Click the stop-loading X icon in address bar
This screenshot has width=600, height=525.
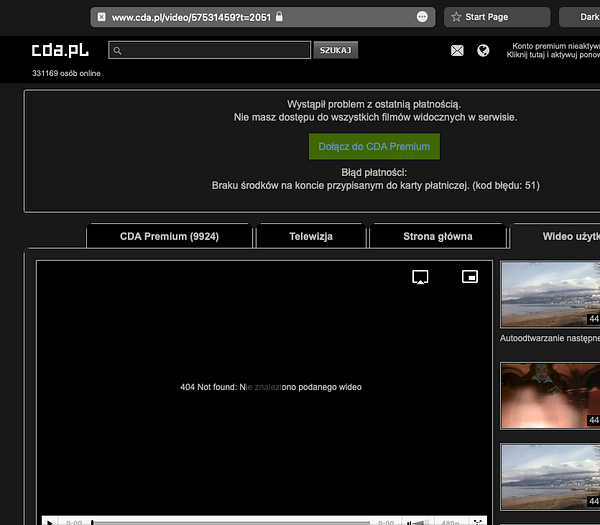101,17
